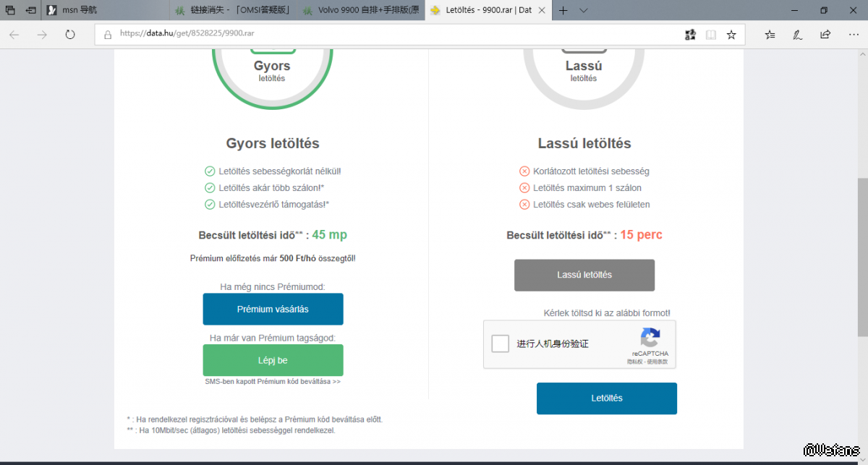Viewport: 868px width, 465px height.
Task: Restore down the browser window
Action: pos(824,10)
